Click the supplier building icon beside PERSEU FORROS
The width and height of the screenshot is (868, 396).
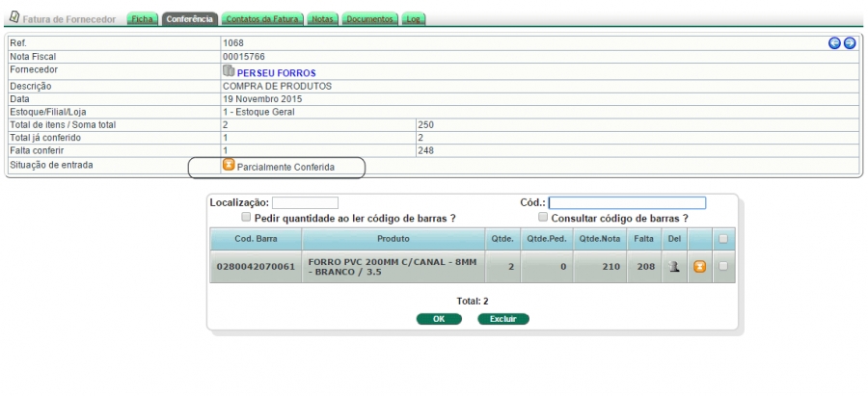[229, 71]
